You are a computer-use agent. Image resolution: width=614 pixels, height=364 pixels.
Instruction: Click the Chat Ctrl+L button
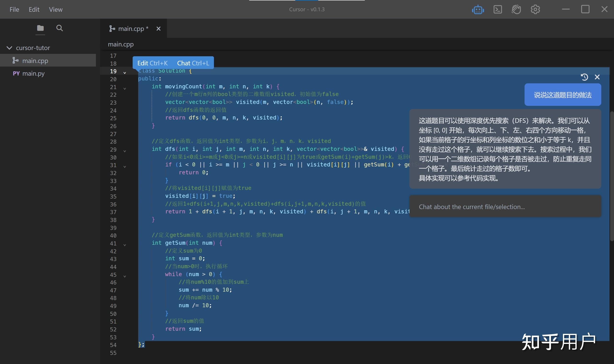pos(193,63)
